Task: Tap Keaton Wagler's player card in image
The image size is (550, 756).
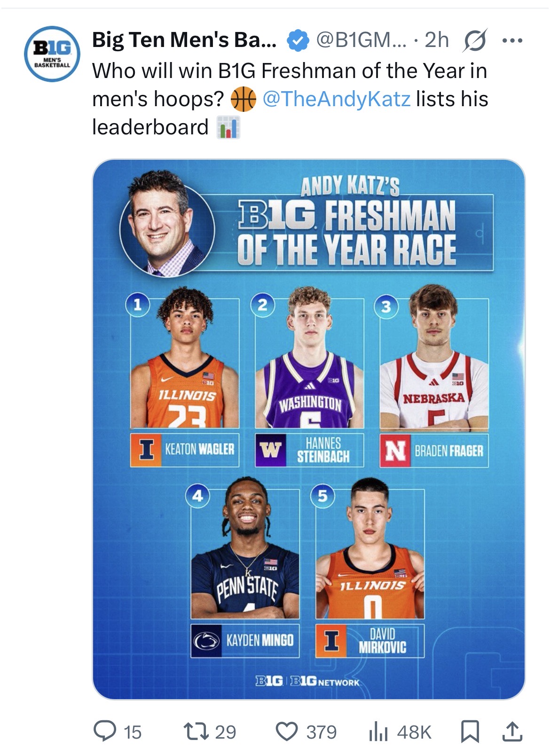Action: [x=184, y=381]
